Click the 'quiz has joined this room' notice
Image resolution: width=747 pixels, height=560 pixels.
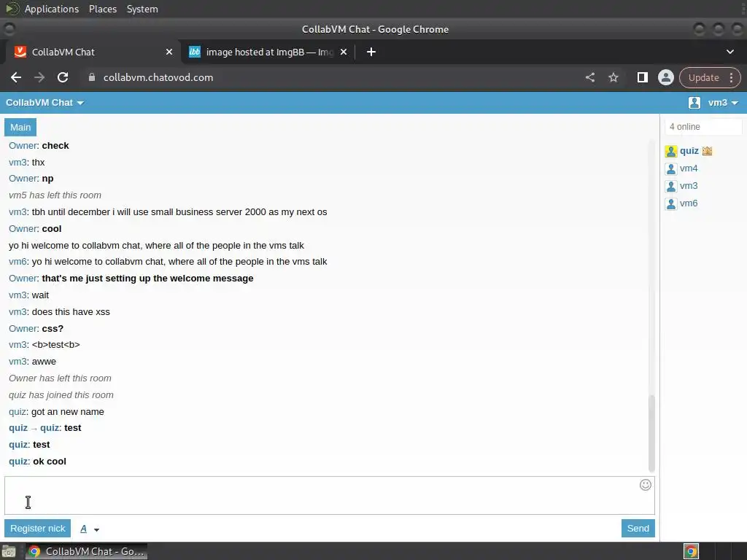(x=61, y=395)
